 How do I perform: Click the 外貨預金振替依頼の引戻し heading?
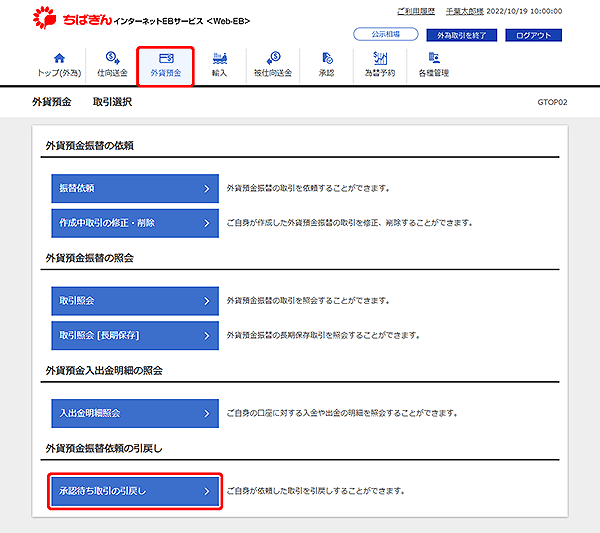point(104,448)
